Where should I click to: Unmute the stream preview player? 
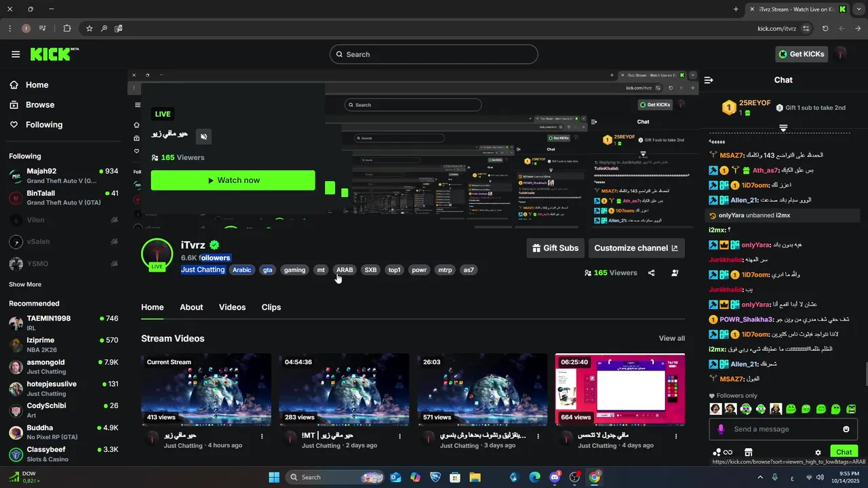(x=203, y=136)
